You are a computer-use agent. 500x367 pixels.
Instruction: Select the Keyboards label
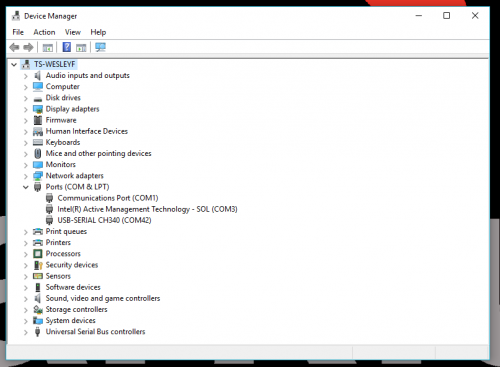coord(63,142)
